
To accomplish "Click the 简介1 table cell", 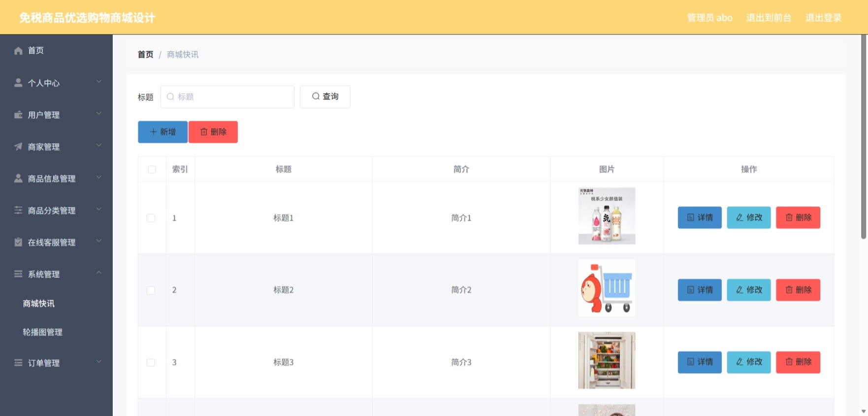I will pos(461,218).
